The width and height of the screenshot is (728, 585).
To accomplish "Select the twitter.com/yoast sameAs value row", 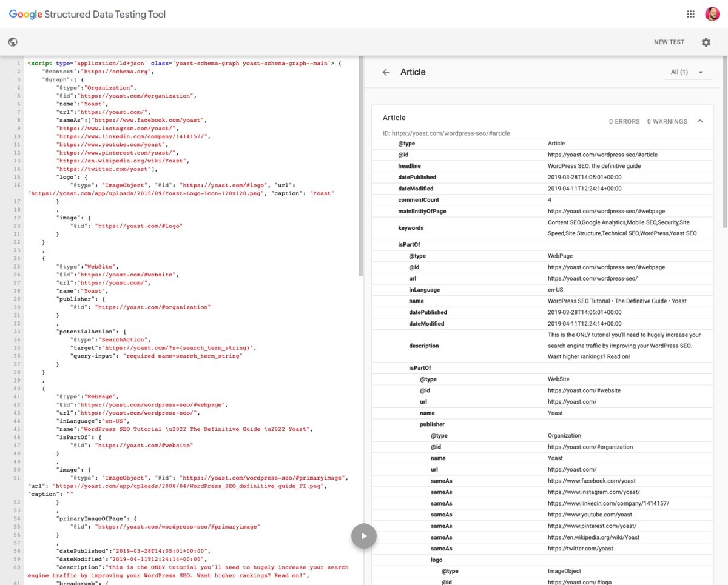I will click(x=580, y=549).
